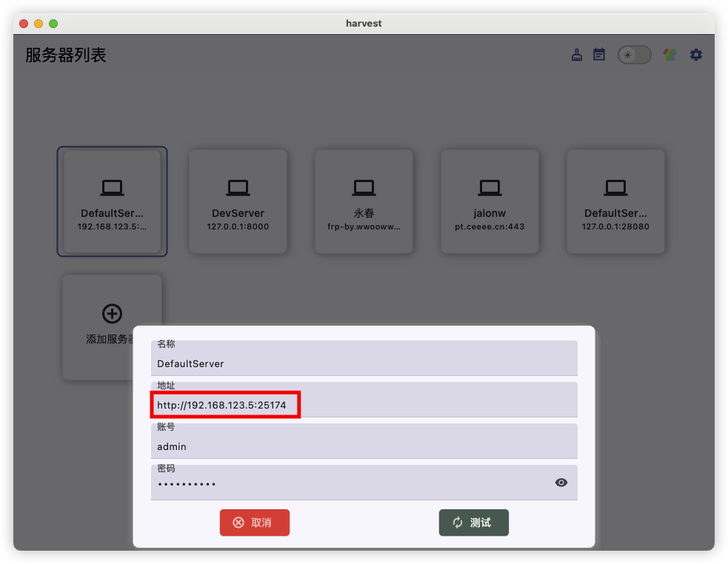Image resolution: width=728 pixels, height=564 pixels.
Task: Click the broom cleanup icon
Action: pos(577,55)
